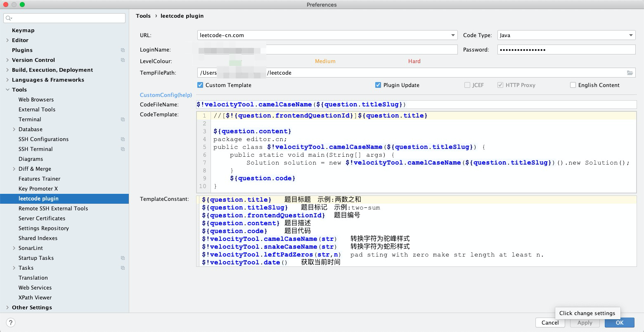This screenshot has height=332, width=644.
Task: Expand the Version Control group
Action: point(7,60)
